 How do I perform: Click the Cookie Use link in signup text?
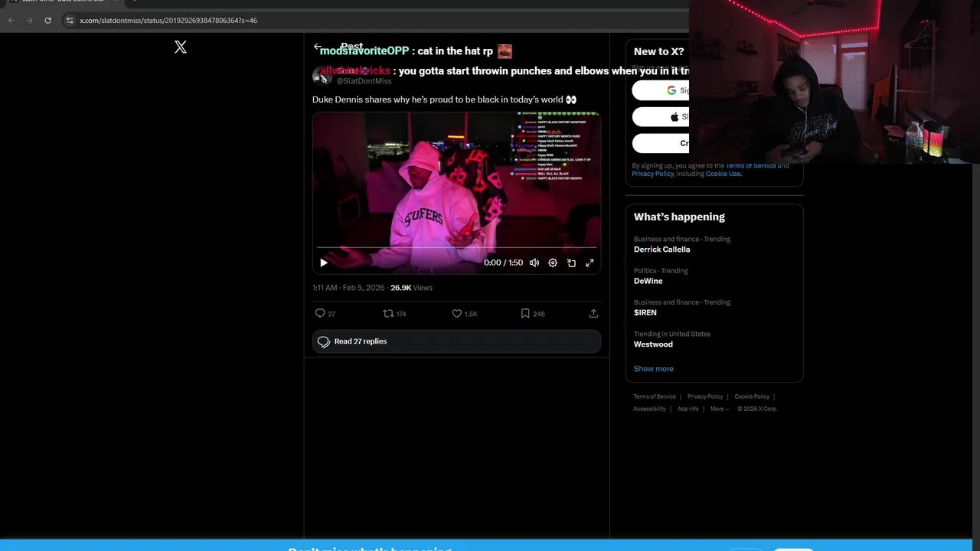point(723,174)
